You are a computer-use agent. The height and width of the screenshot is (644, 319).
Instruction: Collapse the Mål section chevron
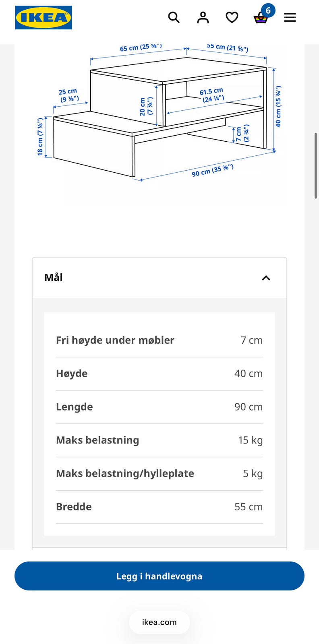(266, 278)
